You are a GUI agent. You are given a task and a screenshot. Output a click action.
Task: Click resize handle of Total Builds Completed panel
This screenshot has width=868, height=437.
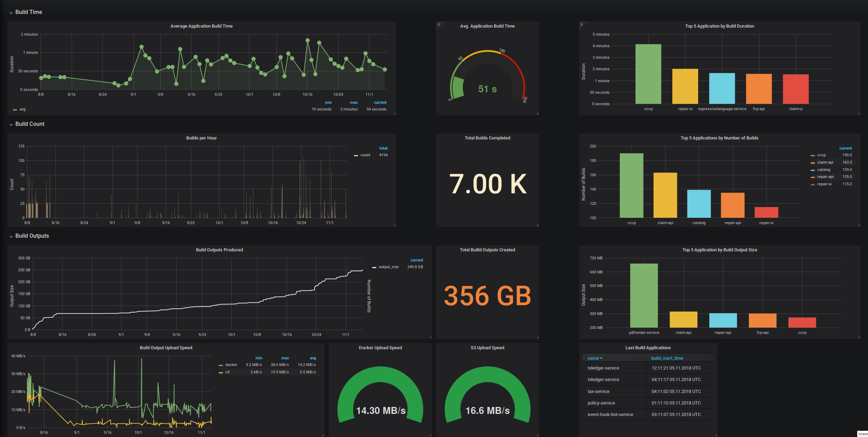537,225
